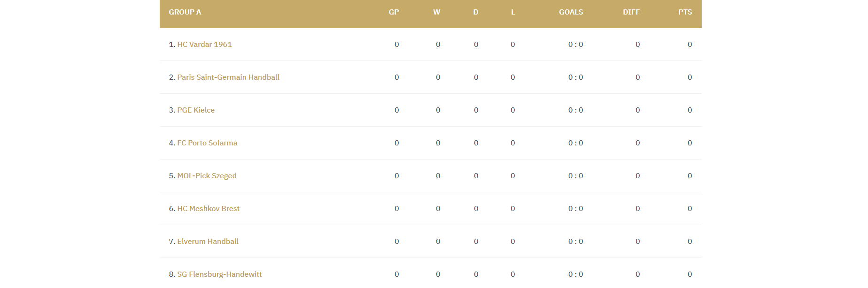Open the Elverum Handball team page
868x288 pixels.
tap(208, 242)
